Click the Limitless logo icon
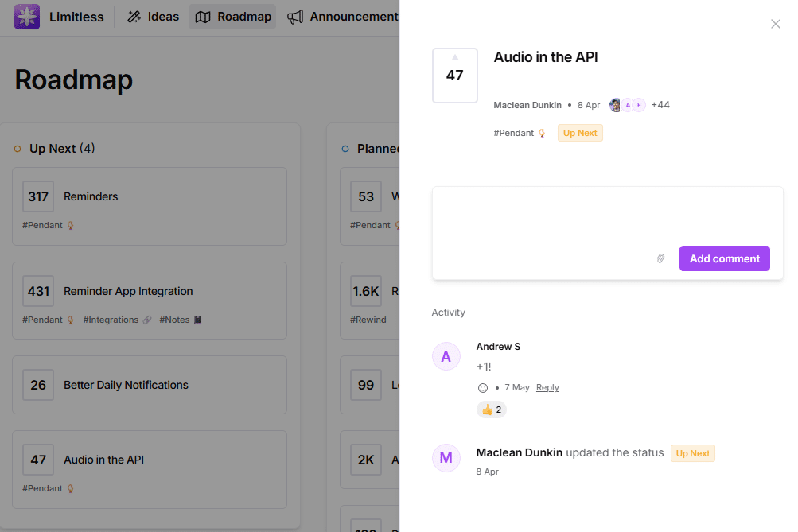The width and height of the screenshot is (798, 532). pyautogui.click(x=27, y=17)
